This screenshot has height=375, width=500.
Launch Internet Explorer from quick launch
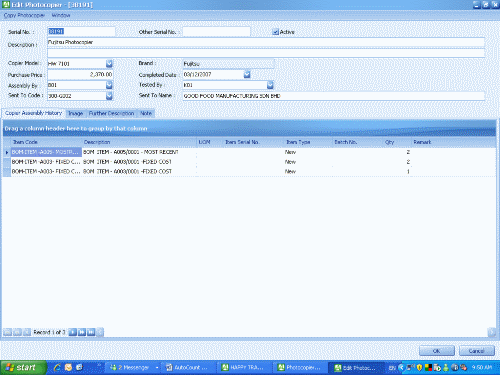(x=57, y=367)
